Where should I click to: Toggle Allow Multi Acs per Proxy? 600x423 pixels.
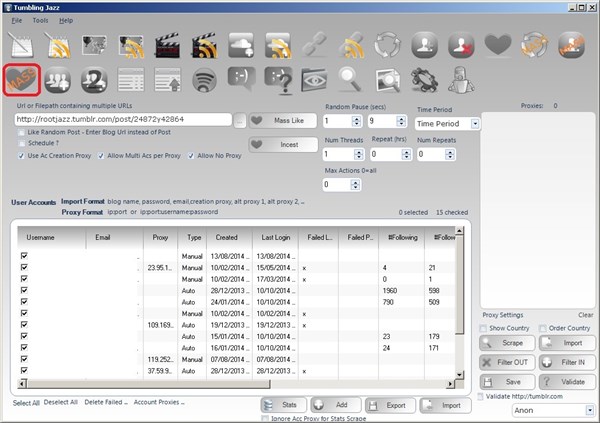[101, 156]
